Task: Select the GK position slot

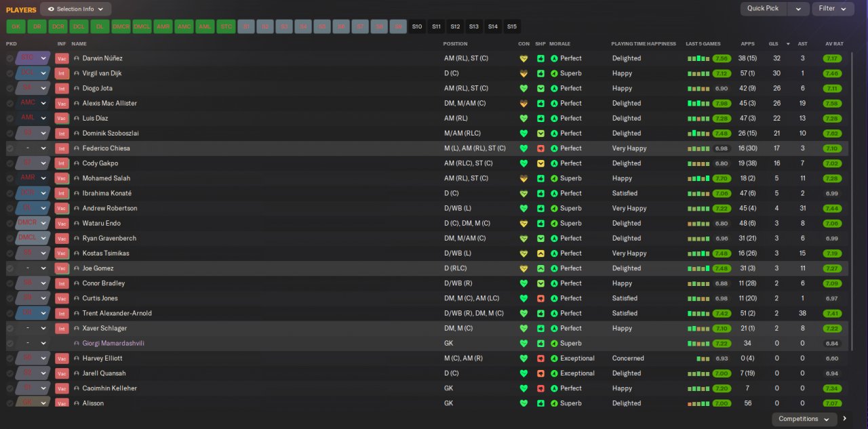Action: point(16,26)
